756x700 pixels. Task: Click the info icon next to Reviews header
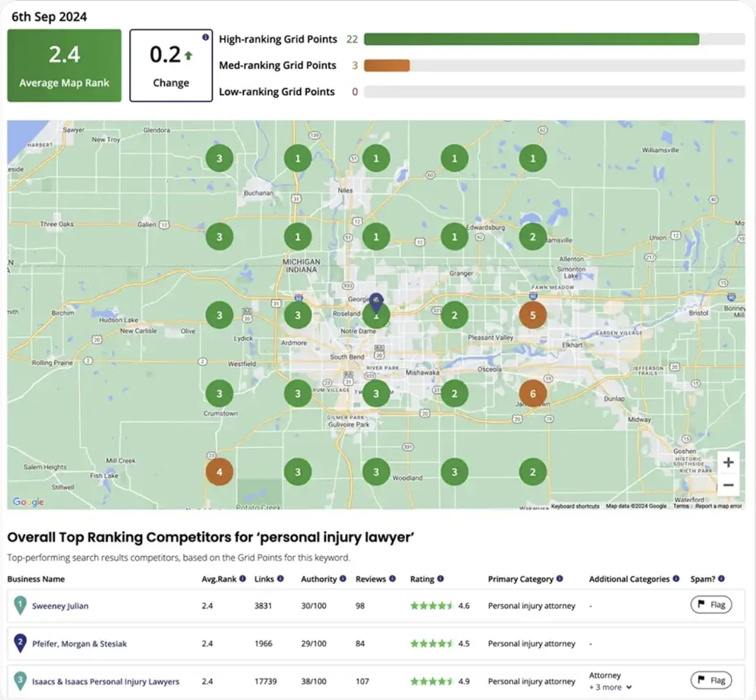(392, 579)
